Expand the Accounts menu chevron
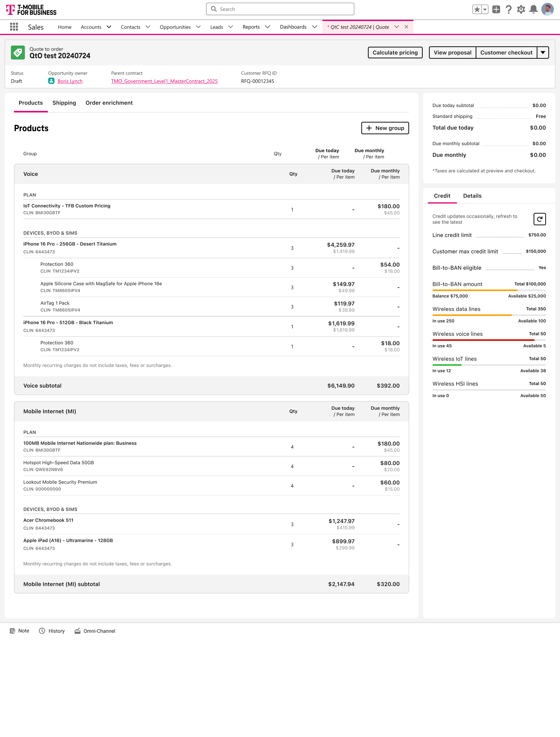This screenshot has height=737, width=560. [x=109, y=27]
